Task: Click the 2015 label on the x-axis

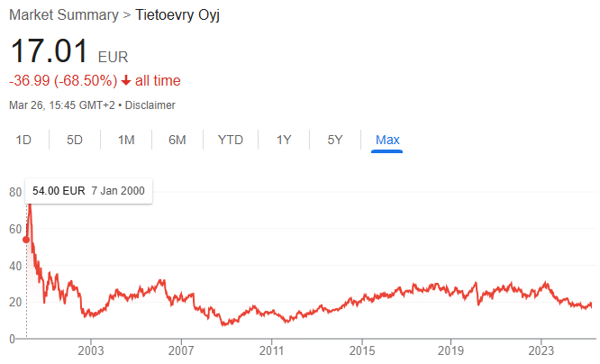Action: 361,350
